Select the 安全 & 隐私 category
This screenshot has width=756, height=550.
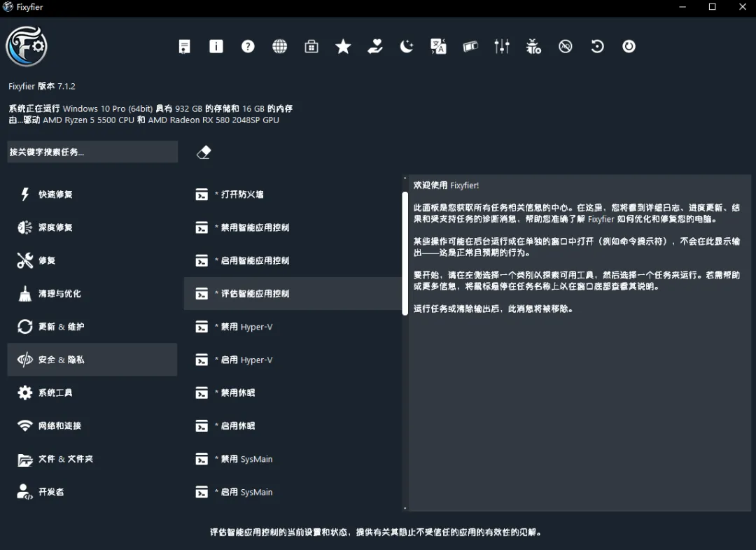92,360
